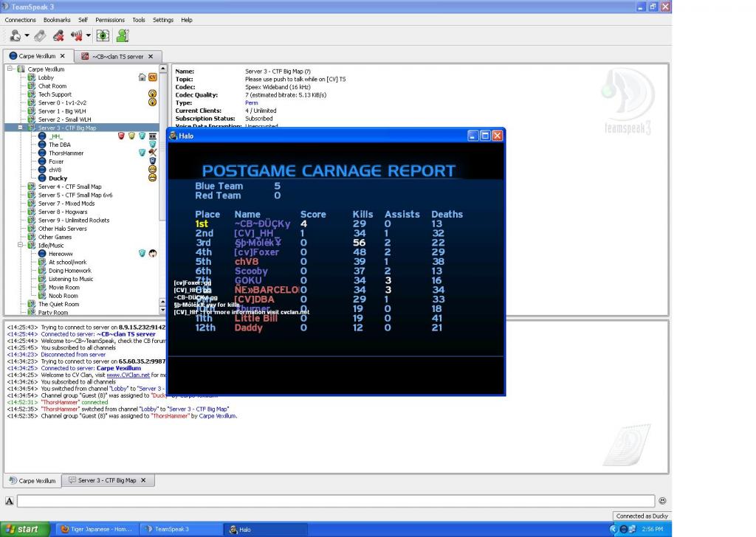The image size is (756, 537).
Task: Select the Server 7 - Mixed Mods channel
Action: point(66,204)
